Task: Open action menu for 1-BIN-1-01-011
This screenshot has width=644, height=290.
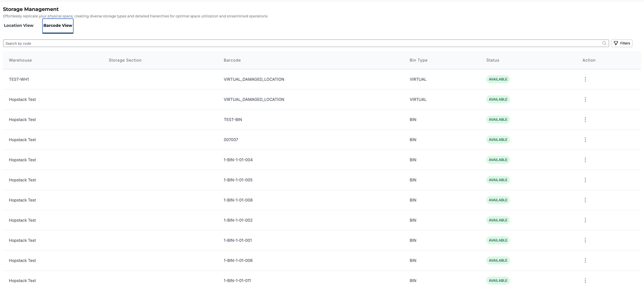Action: 585,281
